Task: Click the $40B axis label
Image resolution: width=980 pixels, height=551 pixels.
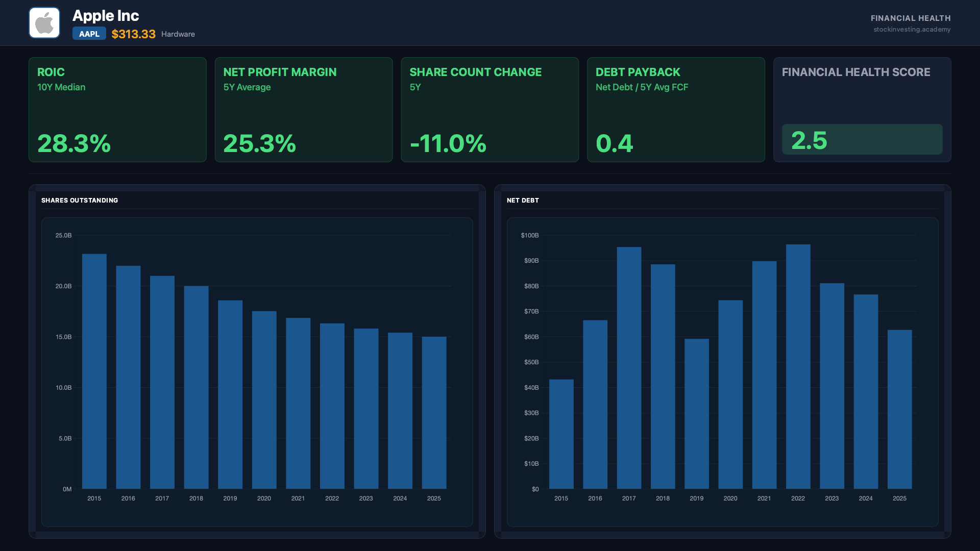Action: coord(531,388)
